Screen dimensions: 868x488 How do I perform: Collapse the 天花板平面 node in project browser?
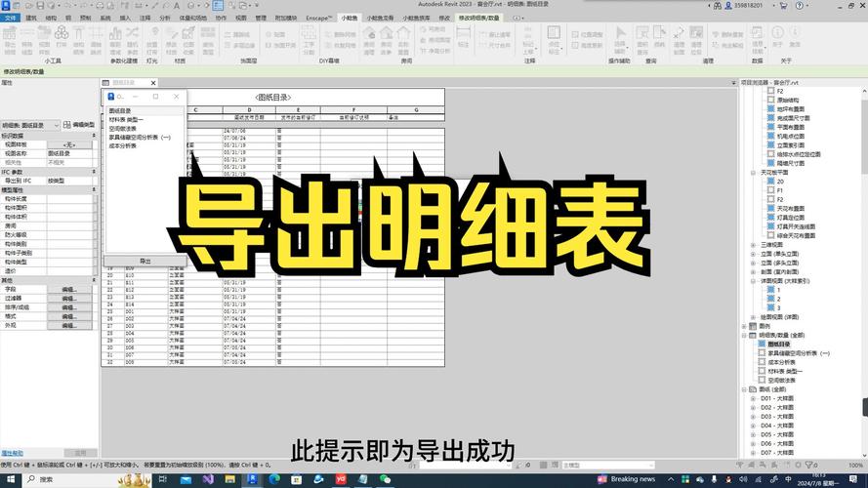click(x=753, y=173)
